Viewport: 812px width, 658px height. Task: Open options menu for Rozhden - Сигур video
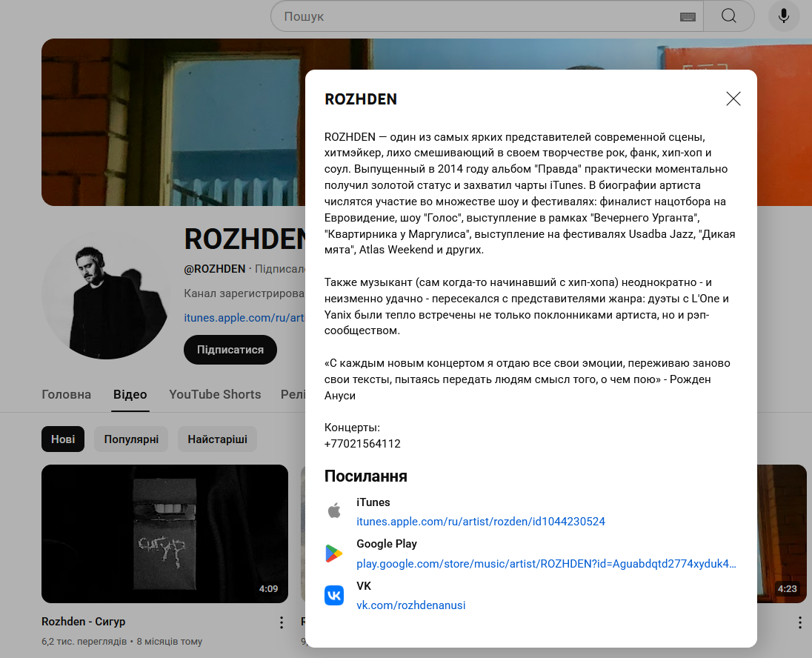tap(282, 622)
